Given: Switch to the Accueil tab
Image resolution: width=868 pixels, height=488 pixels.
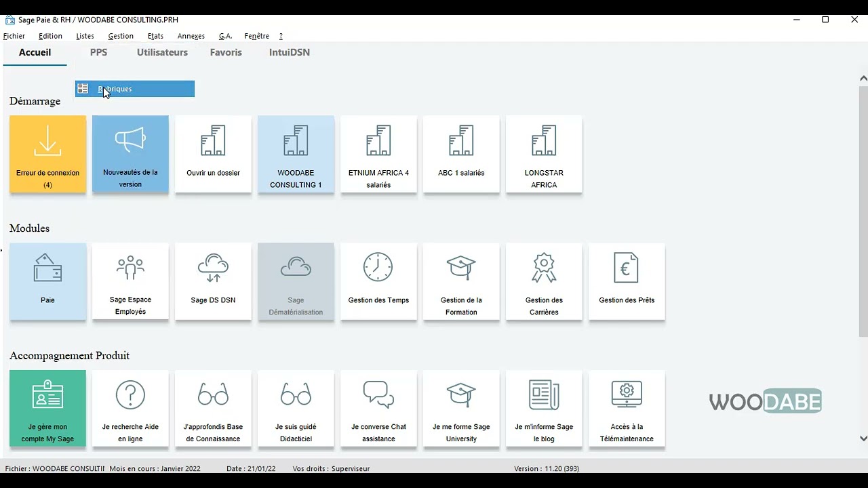Looking at the screenshot, I should (35, 52).
